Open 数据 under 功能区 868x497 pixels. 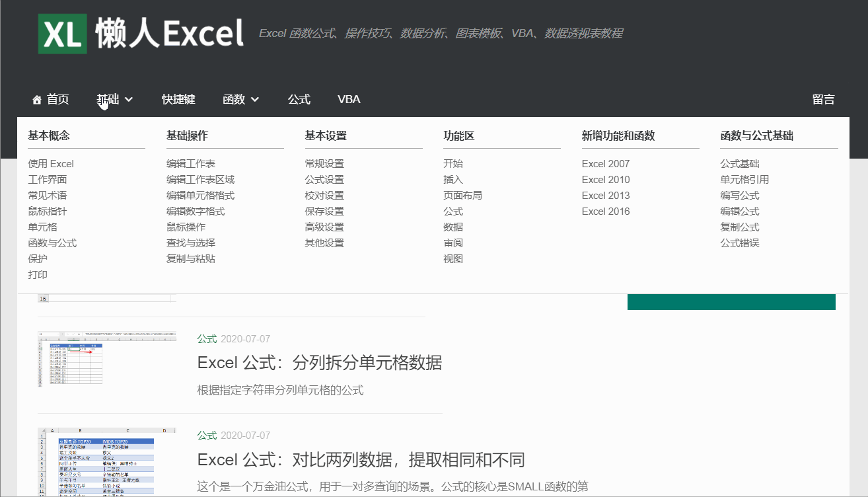(x=453, y=227)
